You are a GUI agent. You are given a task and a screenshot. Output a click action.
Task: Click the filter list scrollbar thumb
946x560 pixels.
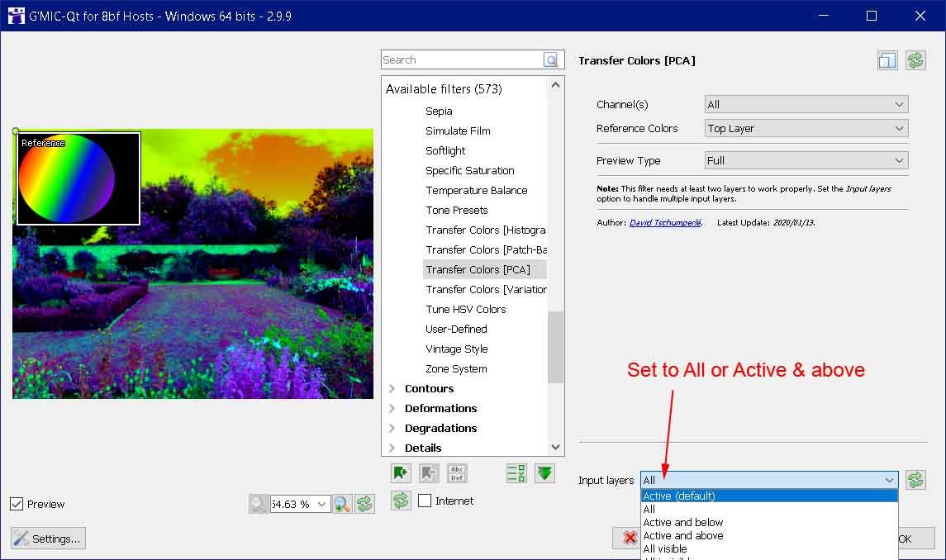(556, 347)
